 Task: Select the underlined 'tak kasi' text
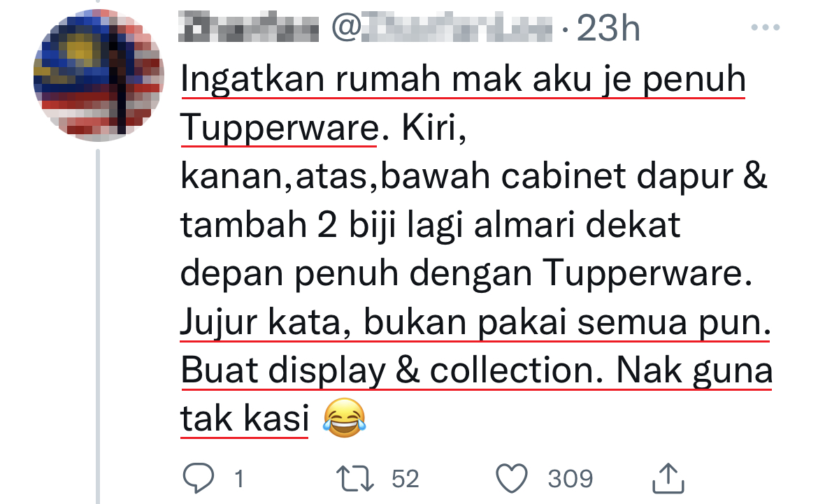(245, 419)
